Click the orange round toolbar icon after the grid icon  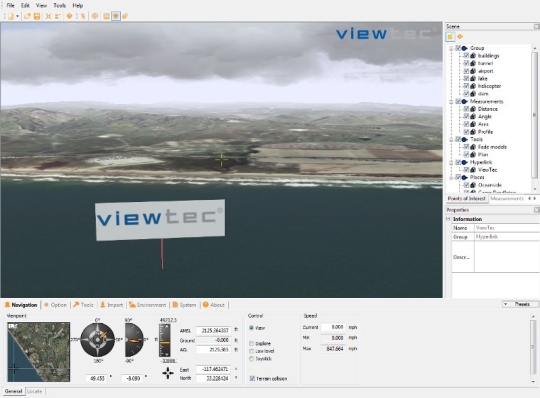coord(69,16)
